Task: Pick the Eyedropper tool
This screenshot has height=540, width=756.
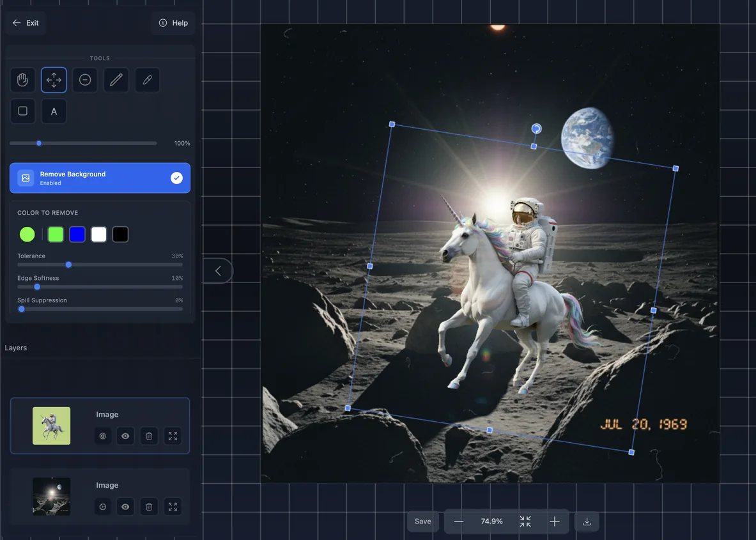Action: tap(147, 79)
